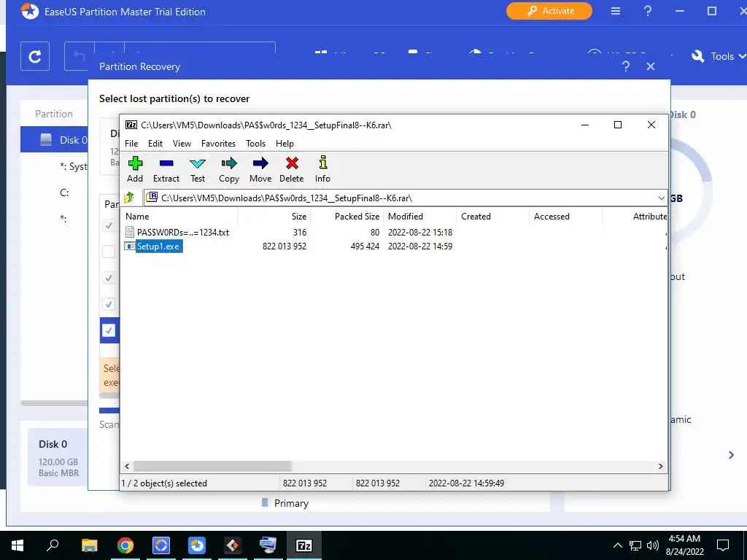747x560 pixels.
Task: Toggle the highlighted blue-row partition checkbox
Action: (109, 330)
